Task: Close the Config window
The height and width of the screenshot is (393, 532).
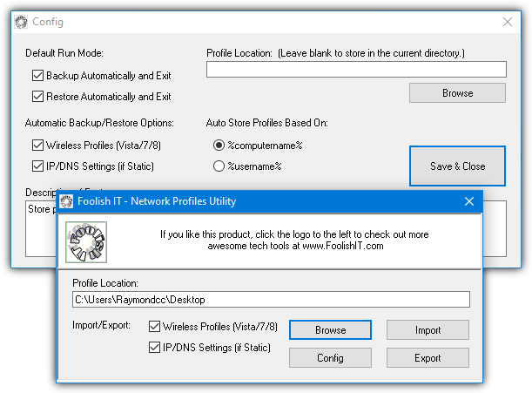Action: click(508, 22)
